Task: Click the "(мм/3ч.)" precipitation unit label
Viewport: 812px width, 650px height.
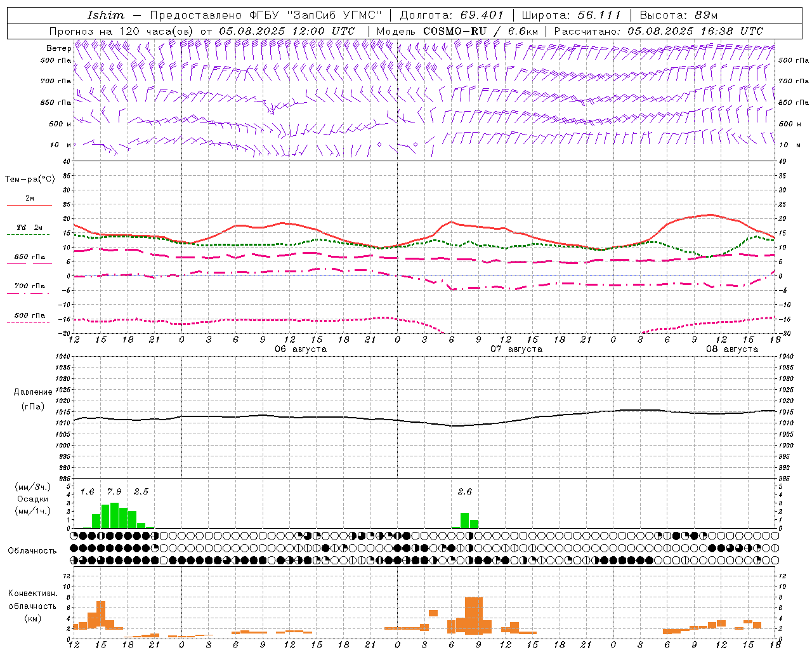Action: click(33, 487)
